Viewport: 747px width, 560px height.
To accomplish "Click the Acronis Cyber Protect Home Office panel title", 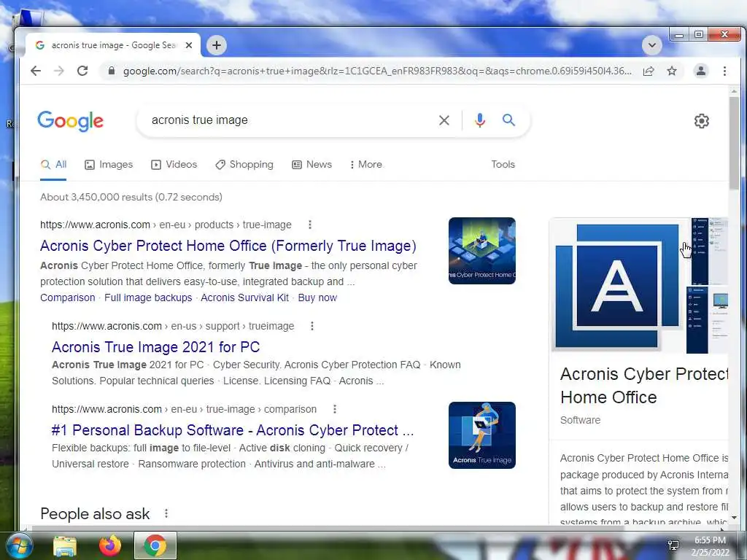I will point(644,385).
